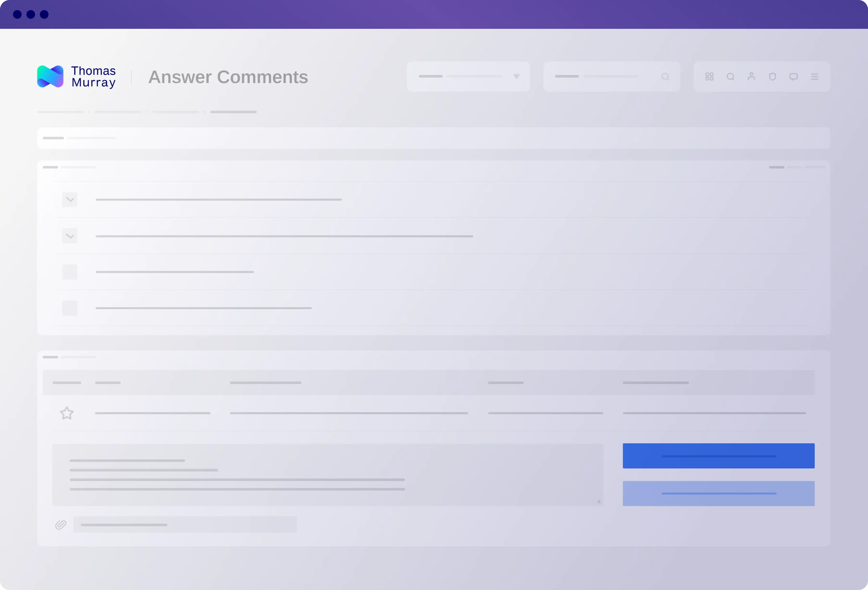Click the grid apps icon in toolbar
The height and width of the screenshot is (590, 868).
point(709,77)
